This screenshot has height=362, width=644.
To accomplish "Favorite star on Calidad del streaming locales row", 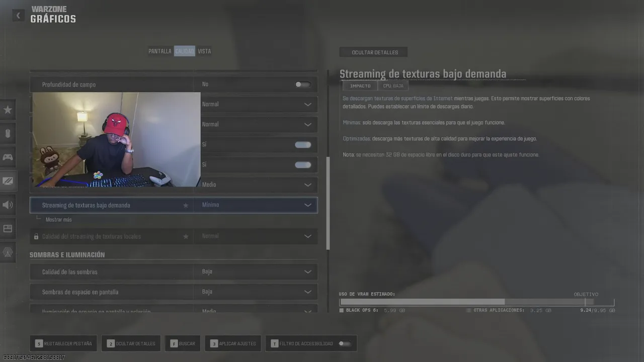I will (186, 236).
